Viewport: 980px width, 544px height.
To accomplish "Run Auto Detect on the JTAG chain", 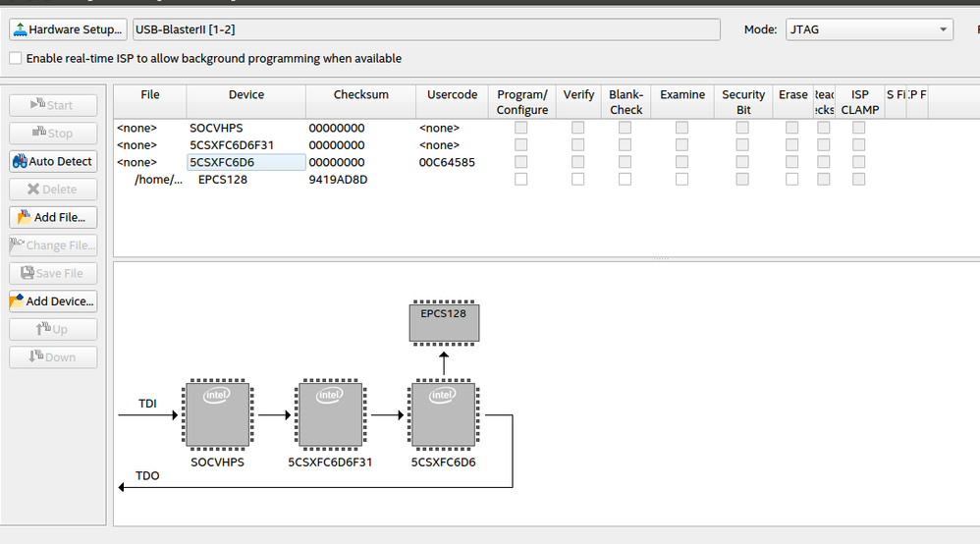I will click(53, 161).
